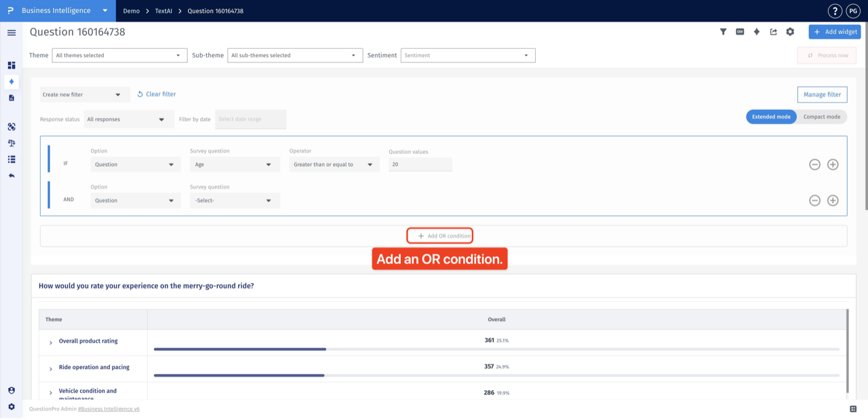Click the Select date range input field
The image size is (868, 420).
(x=251, y=119)
